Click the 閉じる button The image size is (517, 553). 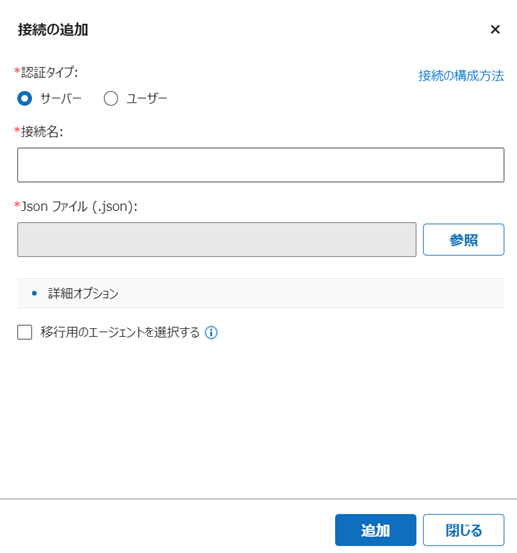pos(463,530)
